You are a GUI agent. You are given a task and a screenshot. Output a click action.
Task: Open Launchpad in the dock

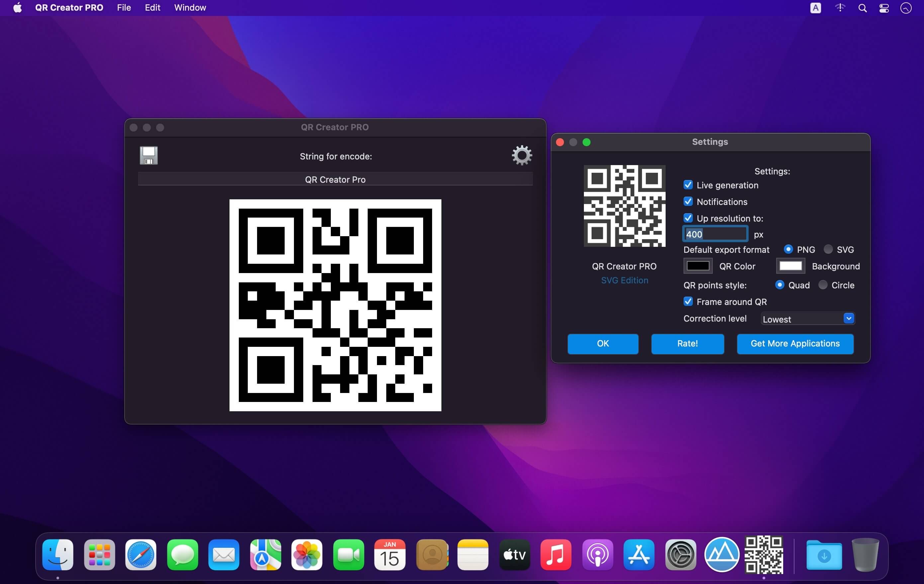[99, 554]
